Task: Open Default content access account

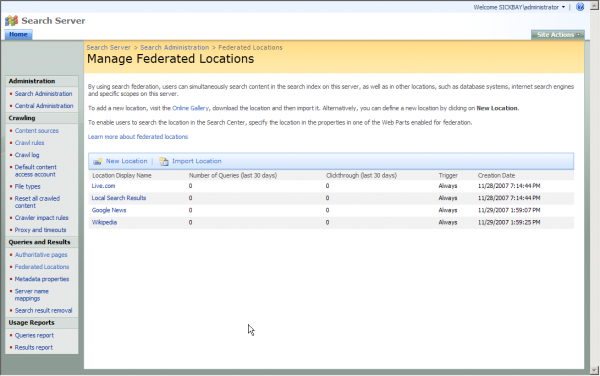Action: pyautogui.click(x=36, y=171)
